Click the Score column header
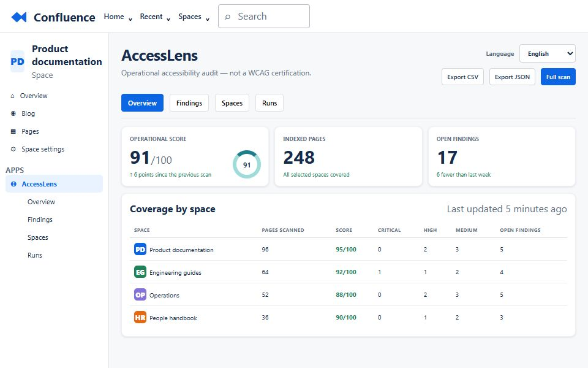Screen dimensions: 588x368 click(344, 230)
